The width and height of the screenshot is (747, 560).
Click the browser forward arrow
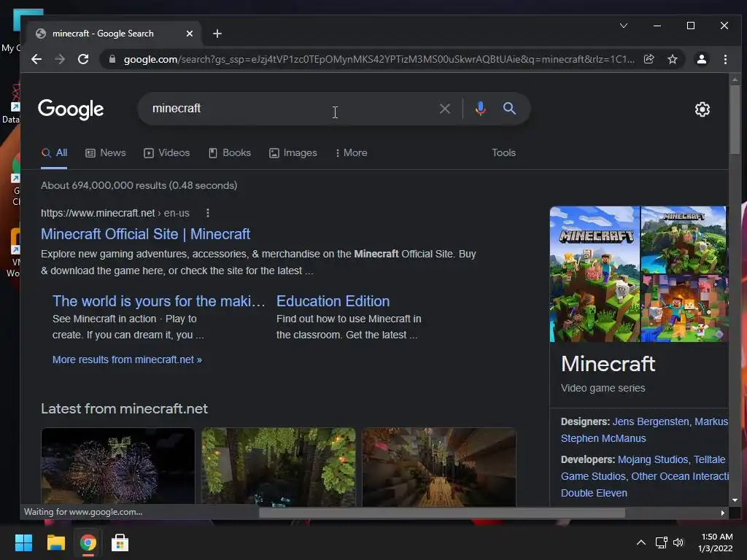click(60, 59)
